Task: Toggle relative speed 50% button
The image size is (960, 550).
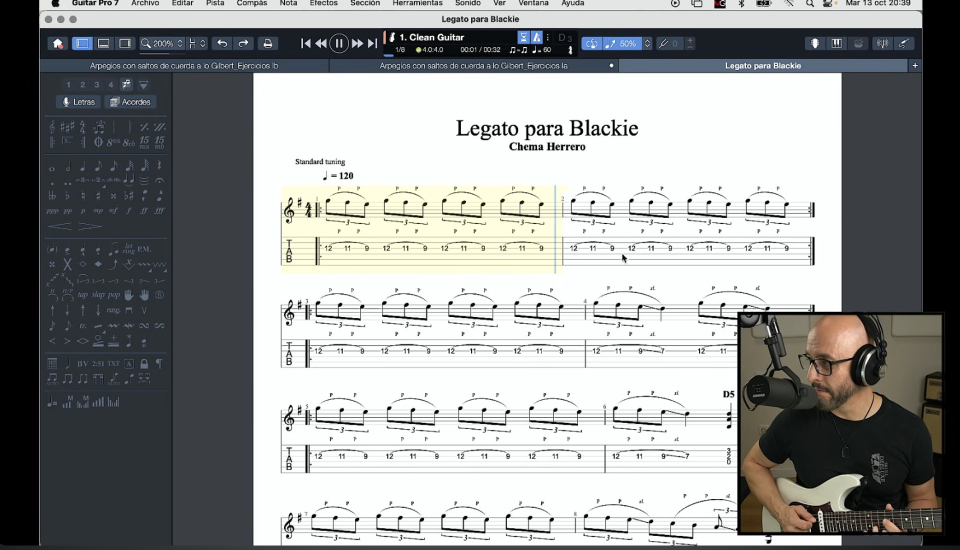Action: click(x=621, y=43)
